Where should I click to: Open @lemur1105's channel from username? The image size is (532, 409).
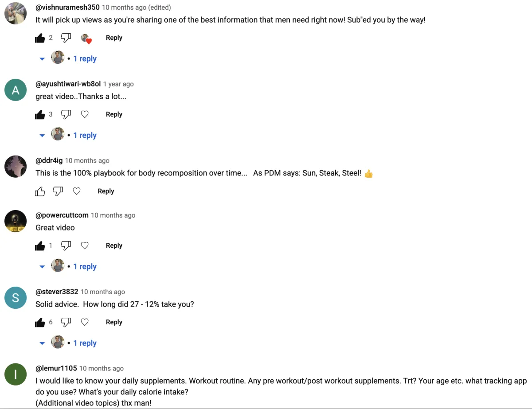56,368
